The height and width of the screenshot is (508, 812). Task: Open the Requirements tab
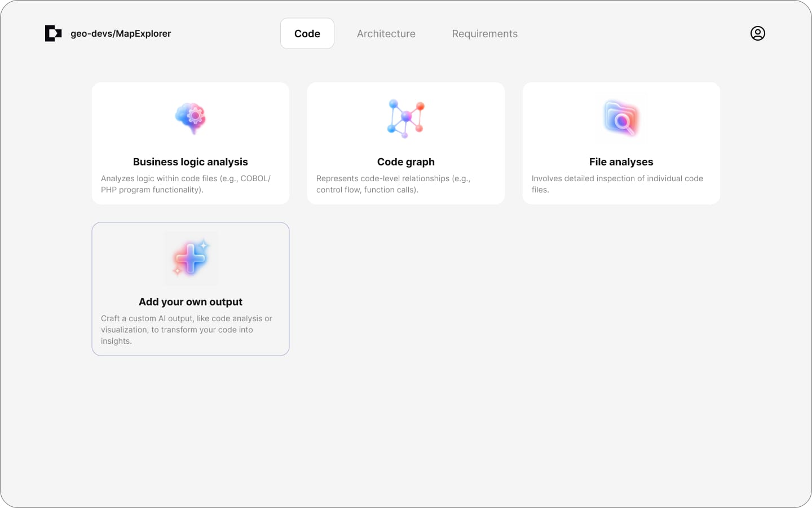coord(484,33)
